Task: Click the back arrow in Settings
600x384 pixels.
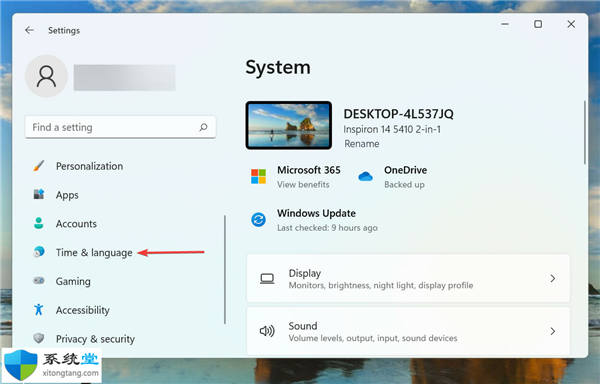Action: click(29, 30)
